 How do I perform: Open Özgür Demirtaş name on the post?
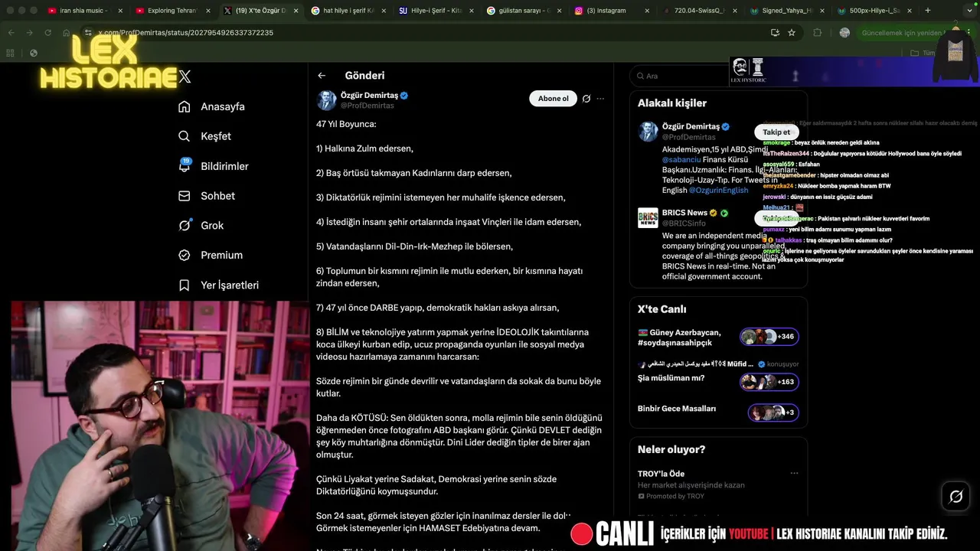(x=369, y=96)
